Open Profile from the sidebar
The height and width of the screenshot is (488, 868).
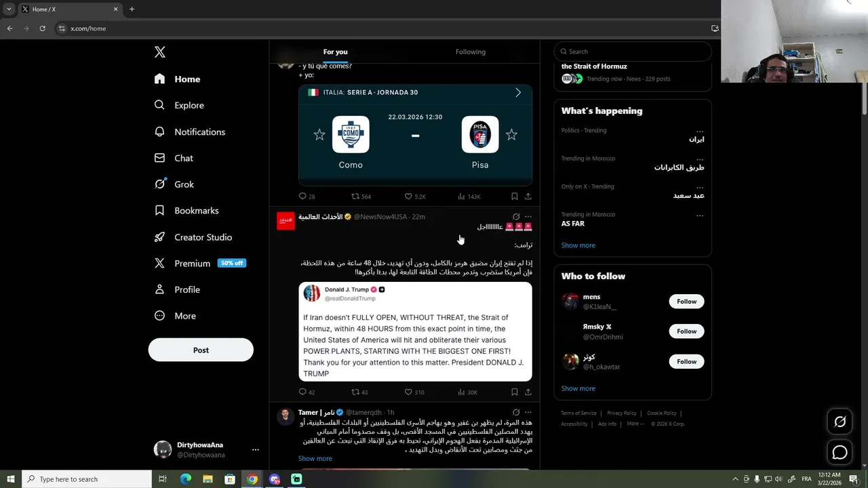pyautogui.click(x=177, y=289)
